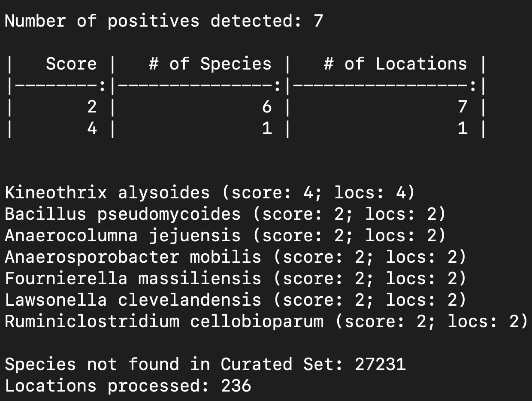This screenshot has height=401, width=532.
Task: Click the Ruminiclostridium cellobioparum line
Action: pos(267,322)
